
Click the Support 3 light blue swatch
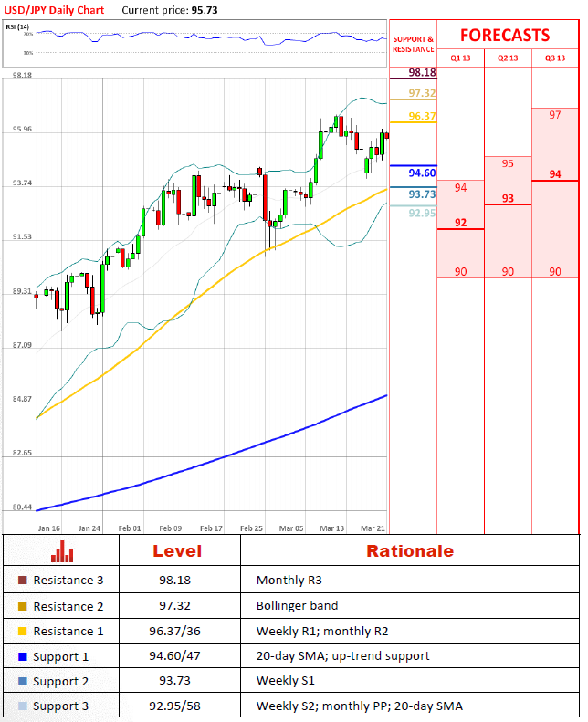pos(23,706)
